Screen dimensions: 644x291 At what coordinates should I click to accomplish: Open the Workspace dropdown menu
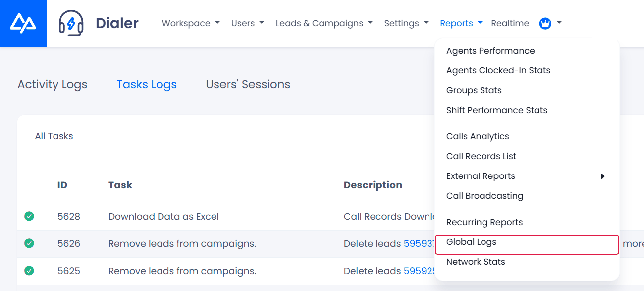tap(191, 23)
